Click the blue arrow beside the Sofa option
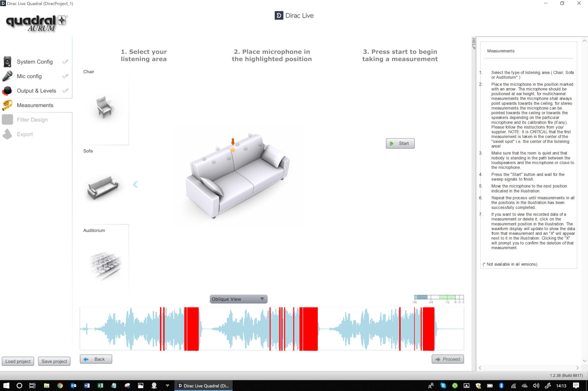 point(135,184)
